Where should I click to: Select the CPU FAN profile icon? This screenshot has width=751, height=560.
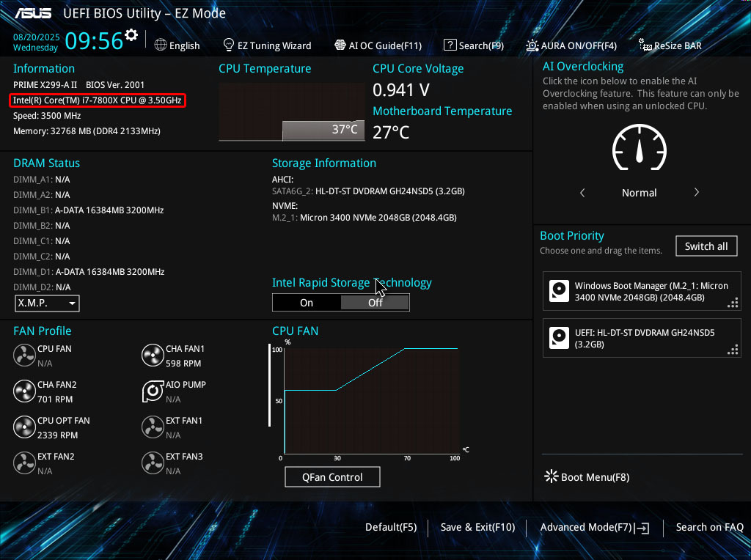coord(24,355)
